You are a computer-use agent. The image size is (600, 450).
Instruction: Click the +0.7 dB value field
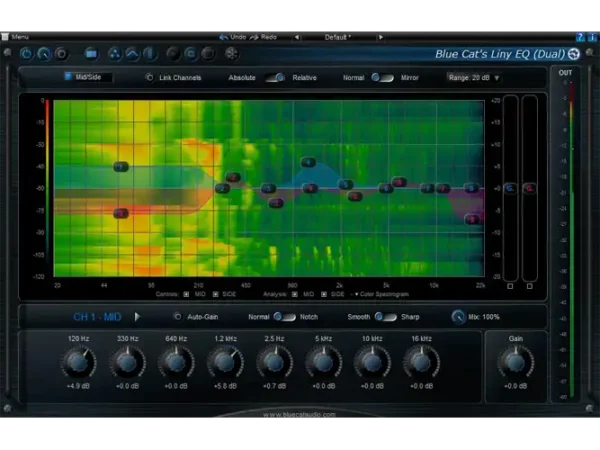point(274,386)
